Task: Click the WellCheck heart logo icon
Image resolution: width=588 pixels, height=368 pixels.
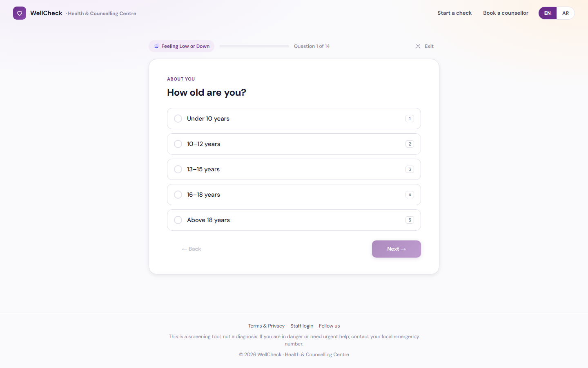Action: tap(20, 13)
